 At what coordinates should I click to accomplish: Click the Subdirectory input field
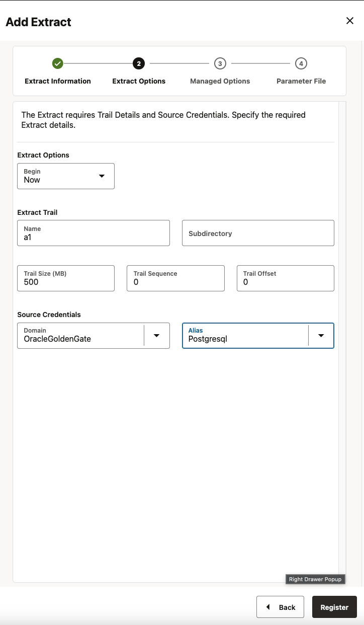[x=257, y=233]
